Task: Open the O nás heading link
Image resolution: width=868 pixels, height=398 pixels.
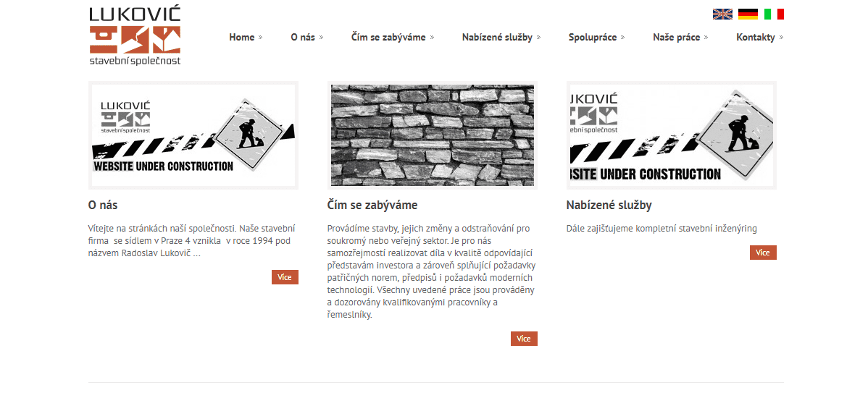Action: pos(103,206)
